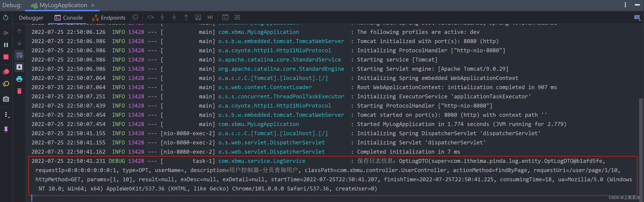Click 'Completed initialization in 7 ms' message

(x=409, y=152)
